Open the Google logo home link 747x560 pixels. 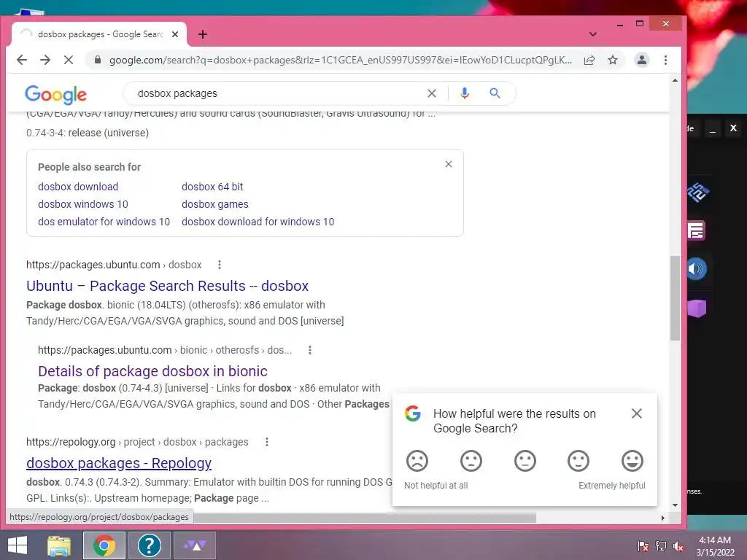coord(55,94)
